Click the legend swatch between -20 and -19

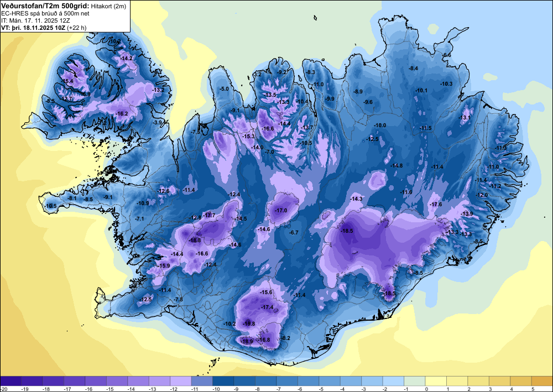tap(11, 381)
